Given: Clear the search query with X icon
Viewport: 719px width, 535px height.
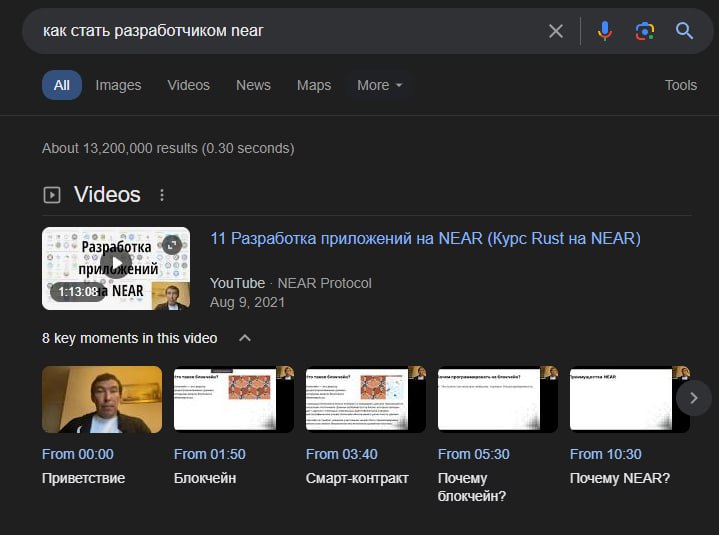Looking at the screenshot, I should click(x=556, y=31).
